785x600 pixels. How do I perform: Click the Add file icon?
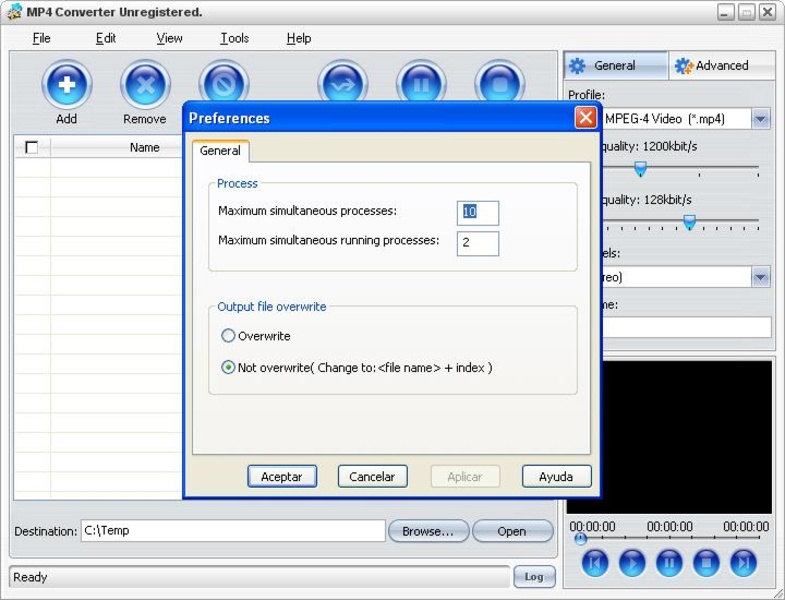66,85
